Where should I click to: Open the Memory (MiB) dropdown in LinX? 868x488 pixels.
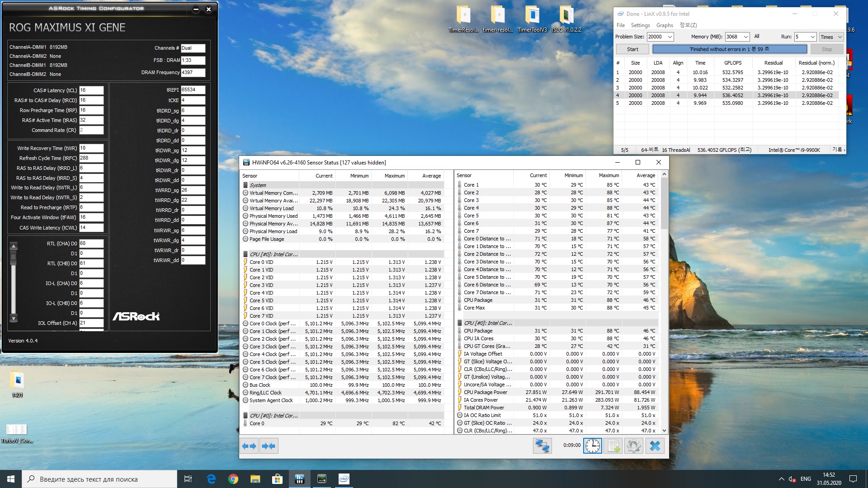(745, 37)
